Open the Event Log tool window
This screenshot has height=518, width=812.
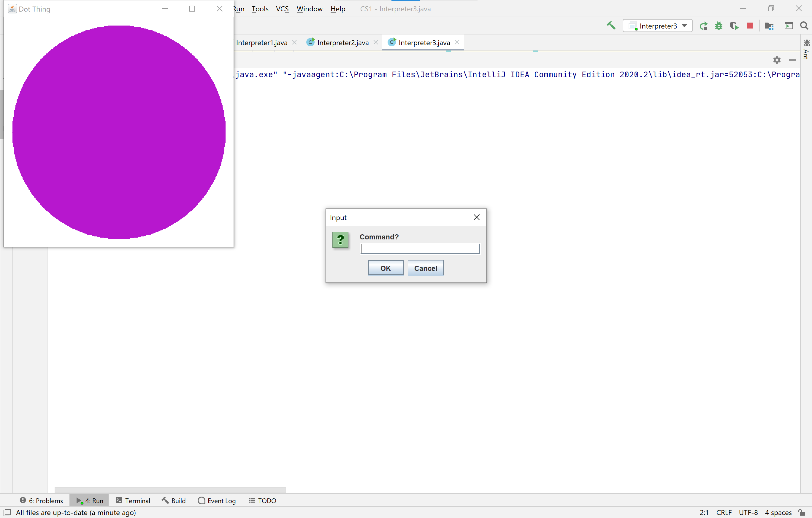pos(217,500)
